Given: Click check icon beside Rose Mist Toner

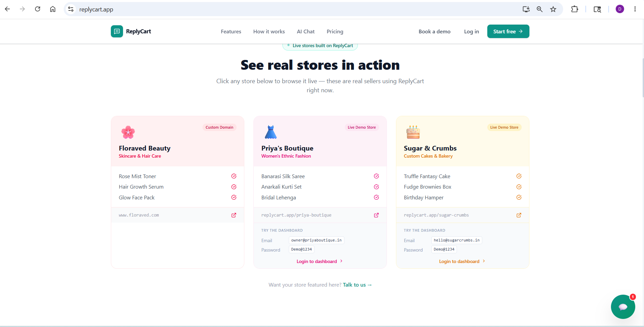Looking at the screenshot, I should [234, 176].
